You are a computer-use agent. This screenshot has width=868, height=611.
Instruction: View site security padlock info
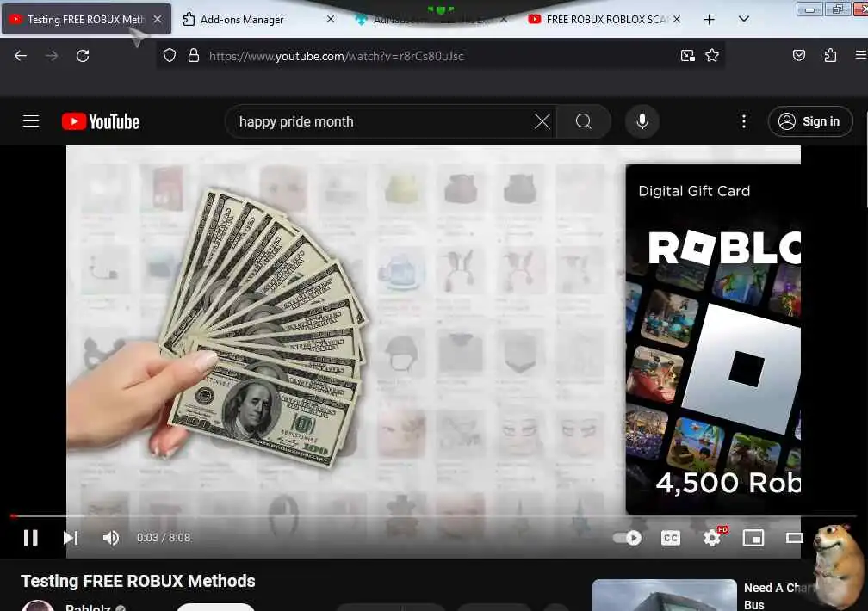pyautogui.click(x=193, y=55)
